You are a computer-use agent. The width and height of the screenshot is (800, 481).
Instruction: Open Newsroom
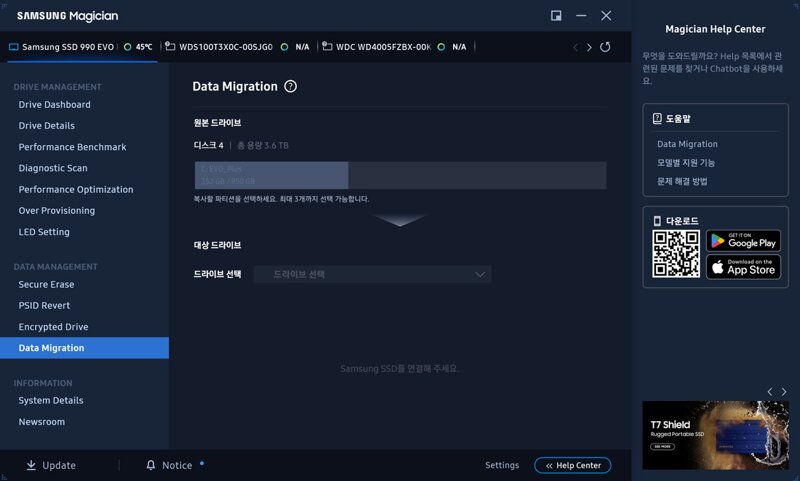[42, 422]
